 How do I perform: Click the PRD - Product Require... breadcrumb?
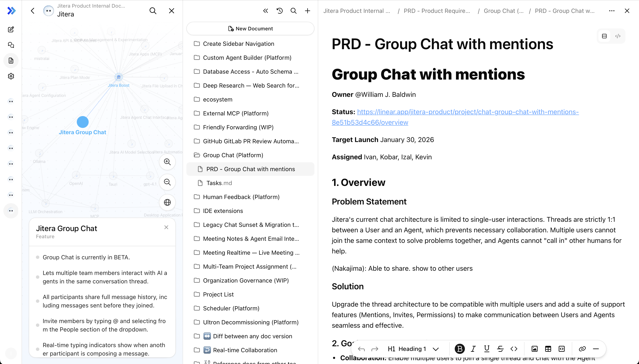click(437, 11)
